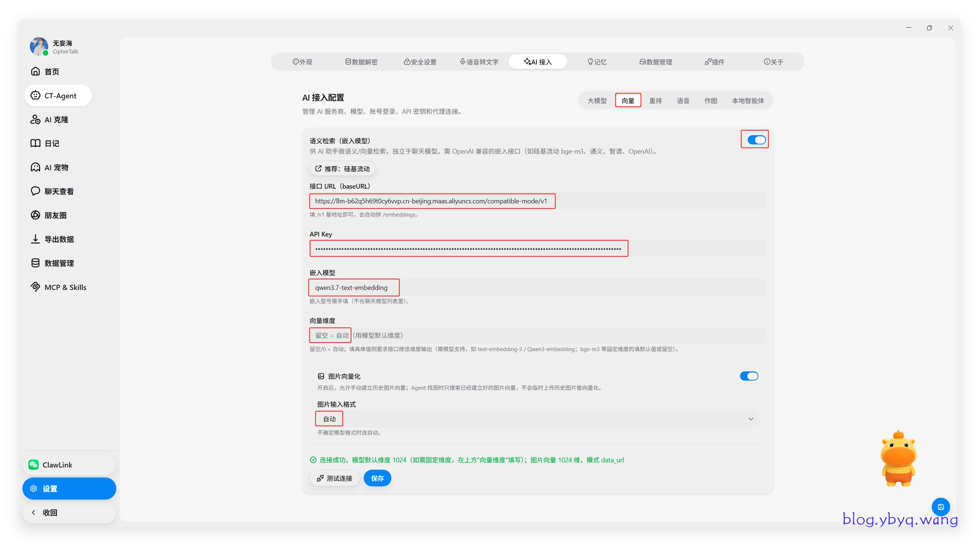Viewport: 980px width, 546px height.
Task: Click the user avatar 无妄海
Action: pyautogui.click(x=39, y=46)
